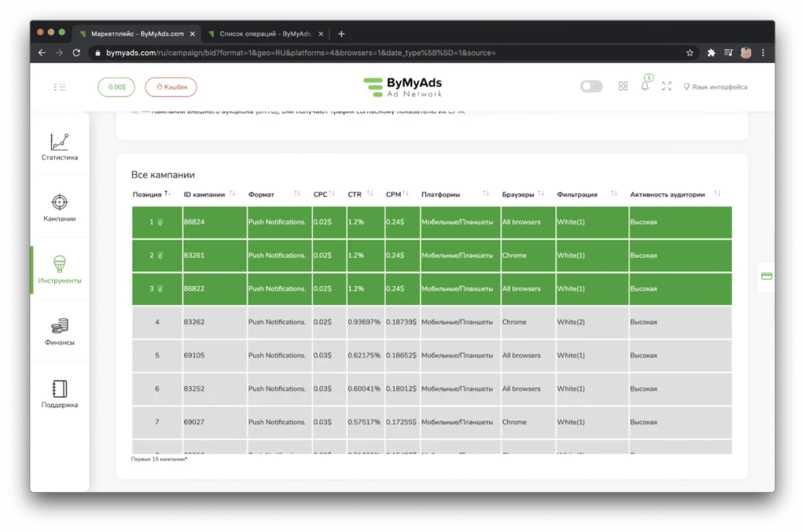The width and height of the screenshot is (805, 532).
Task: Go forward in browser history
Action: [59, 53]
